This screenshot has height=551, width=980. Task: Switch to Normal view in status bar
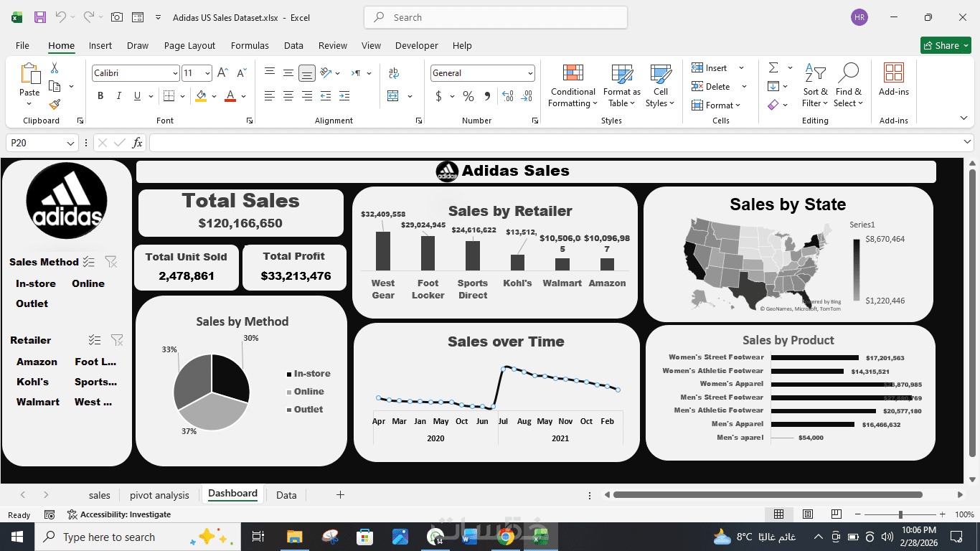778,514
